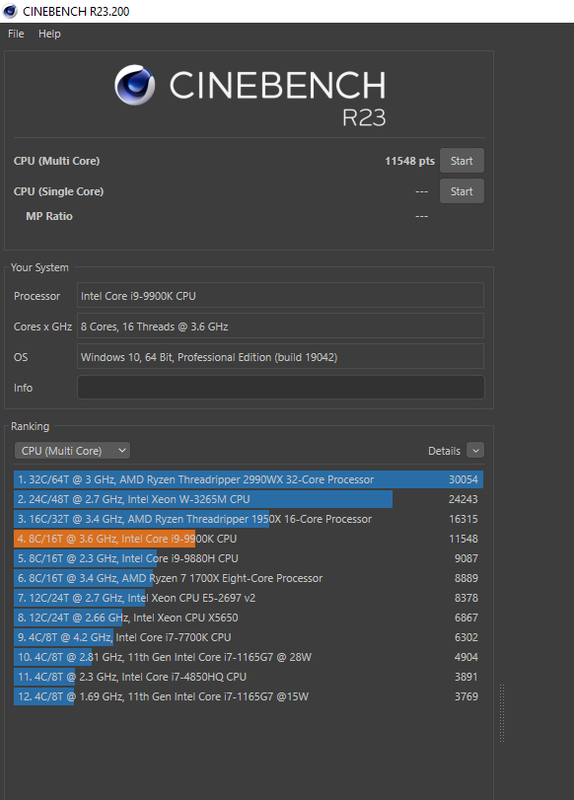This screenshot has height=800, width=574.
Task: Open the Help menu
Action: coord(49,34)
